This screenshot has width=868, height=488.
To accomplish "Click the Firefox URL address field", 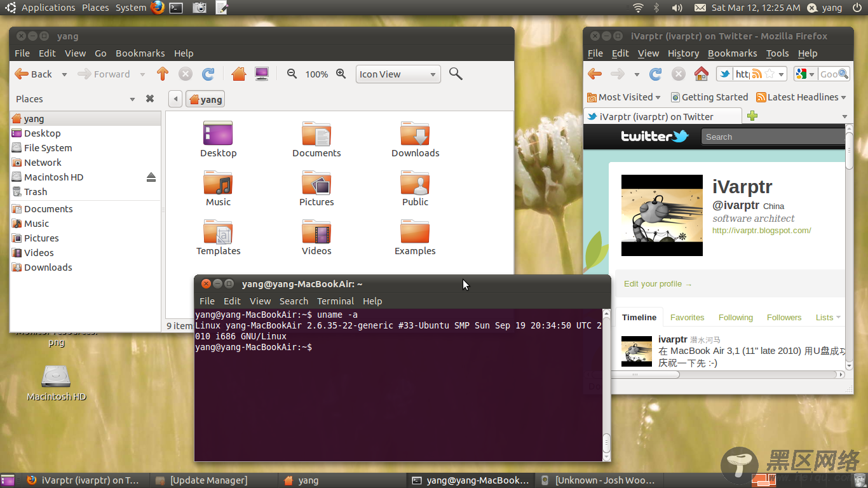I will [742, 74].
